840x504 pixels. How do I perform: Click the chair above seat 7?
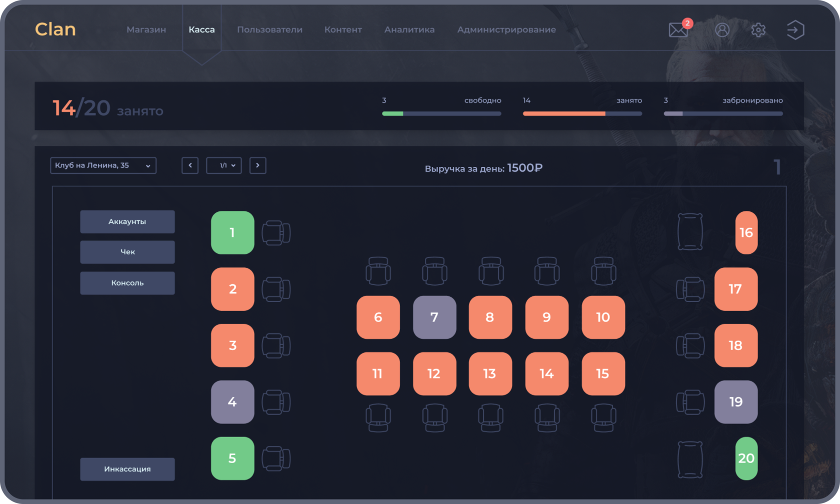point(434,271)
